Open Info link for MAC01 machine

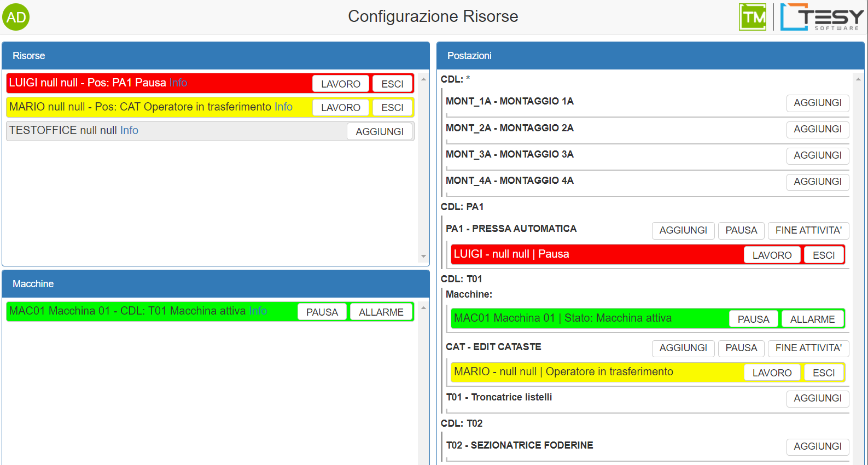pos(258,311)
